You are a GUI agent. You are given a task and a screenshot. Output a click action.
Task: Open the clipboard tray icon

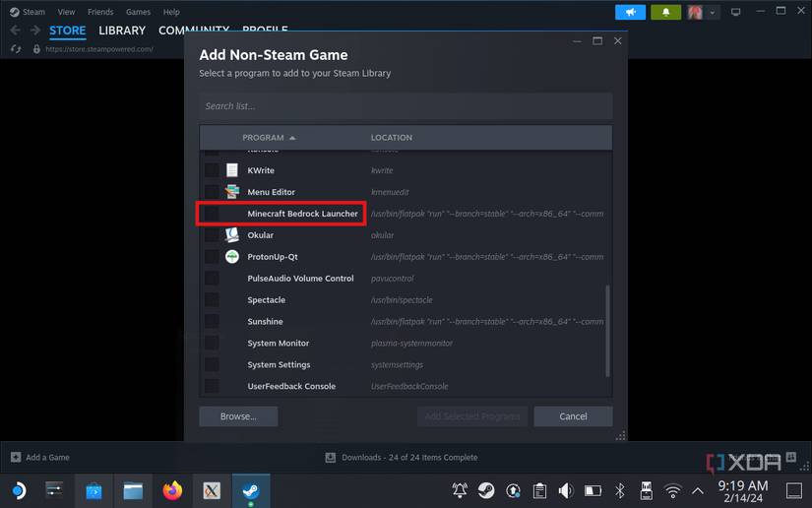(x=539, y=490)
